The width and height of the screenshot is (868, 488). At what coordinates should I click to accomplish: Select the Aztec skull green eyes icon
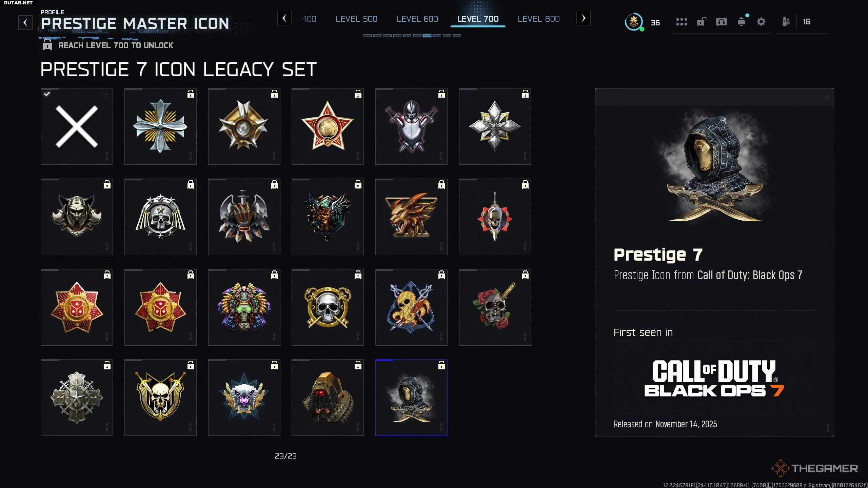pos(244,307)
